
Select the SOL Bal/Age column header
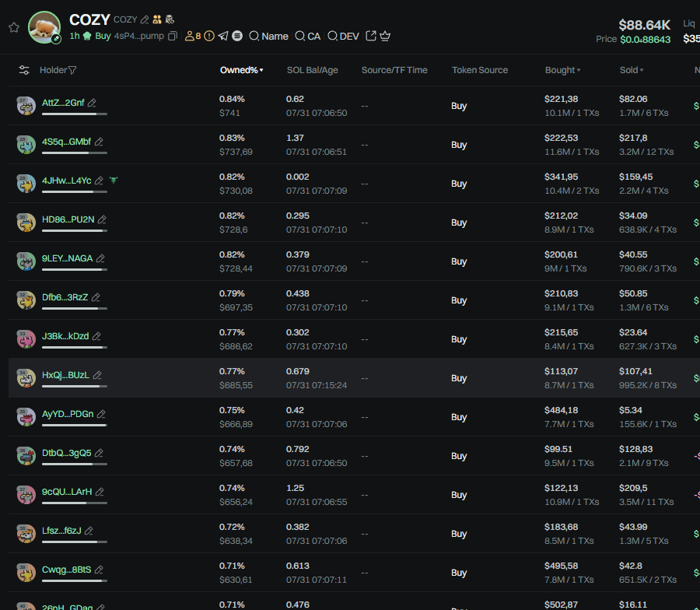click(x=312, y=70)
